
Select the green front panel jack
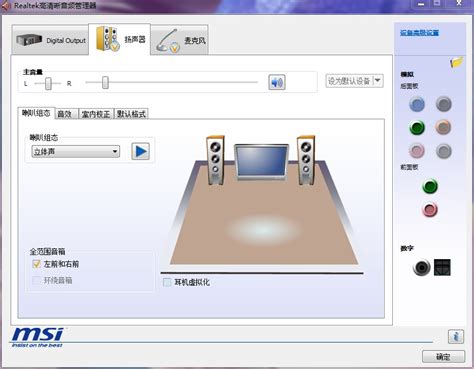430,186
